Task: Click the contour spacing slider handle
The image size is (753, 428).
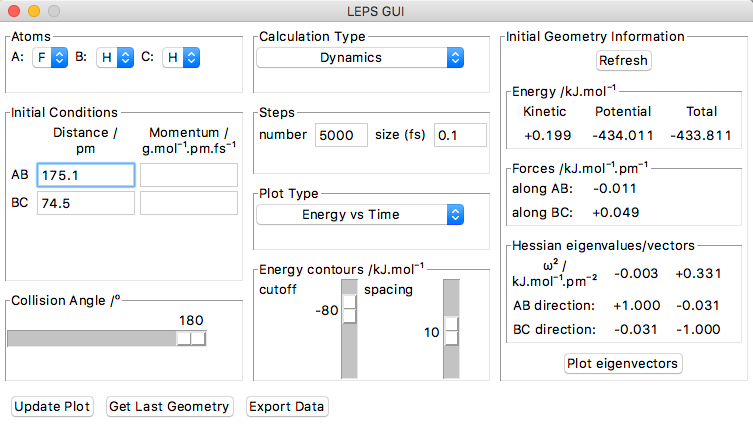Action: pos(451,331)
